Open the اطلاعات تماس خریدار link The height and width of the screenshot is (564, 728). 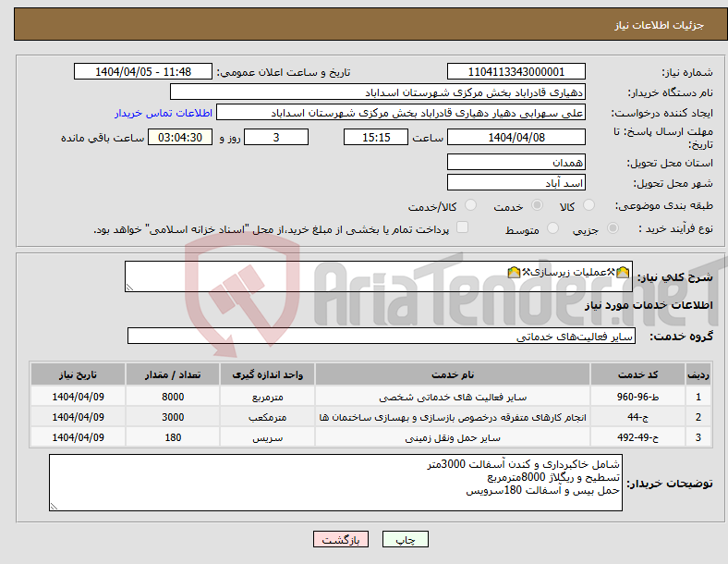164,113
